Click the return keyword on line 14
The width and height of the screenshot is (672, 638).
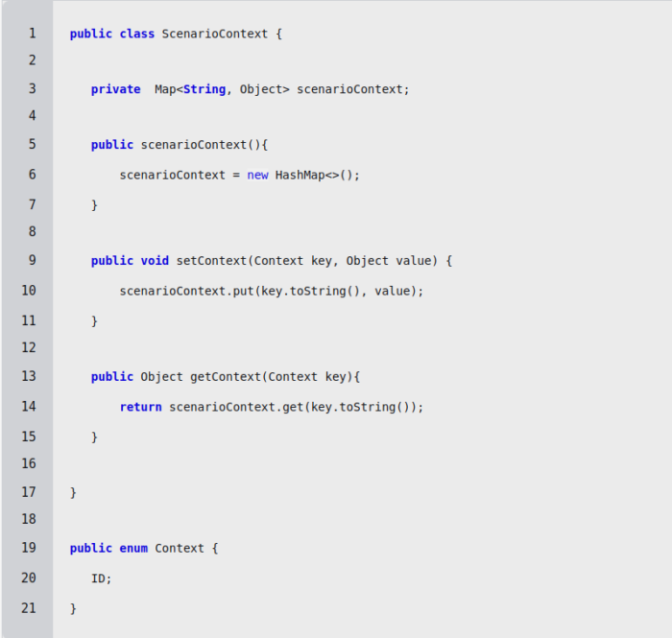point(140,407)
